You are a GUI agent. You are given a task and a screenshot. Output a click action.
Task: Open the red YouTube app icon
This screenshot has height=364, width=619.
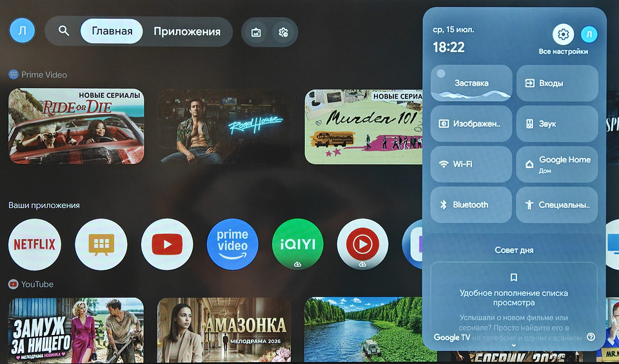pos(167,245)
